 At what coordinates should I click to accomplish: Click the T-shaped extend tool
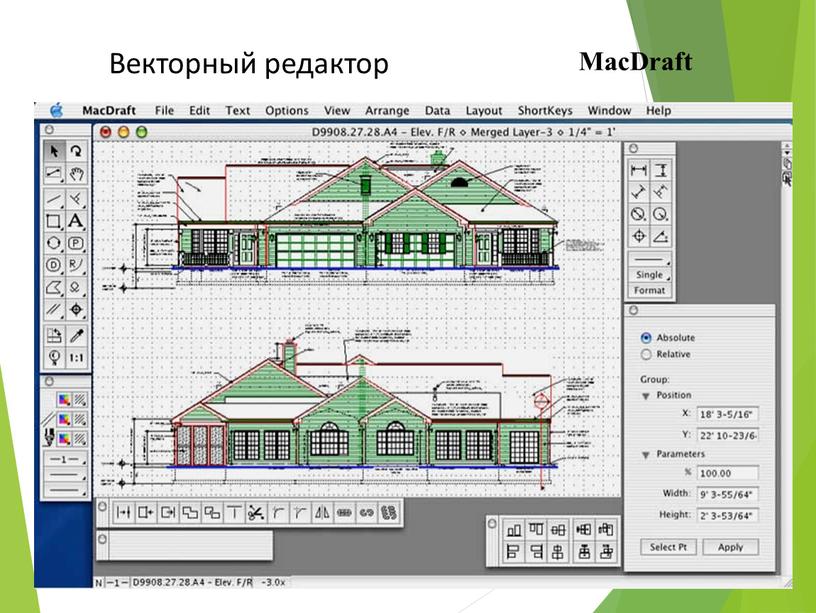pyautogui.click(x=234, y=513)
